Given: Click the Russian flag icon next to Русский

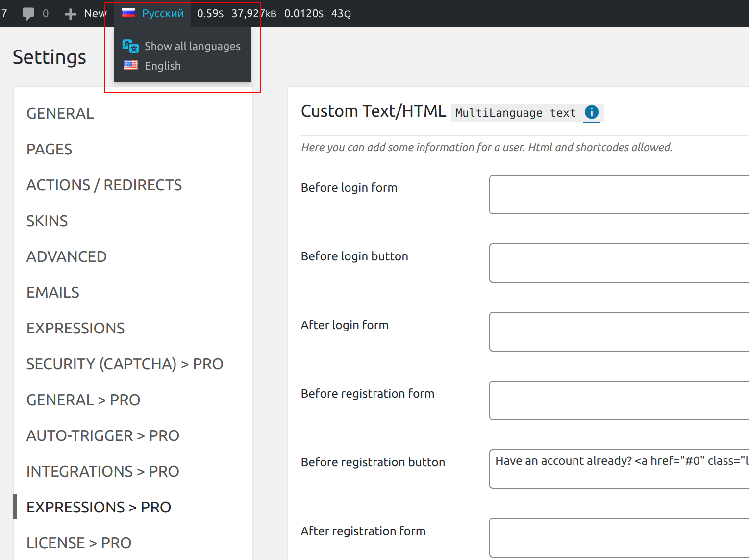Looking at the screenshot, I should (128, 13).
